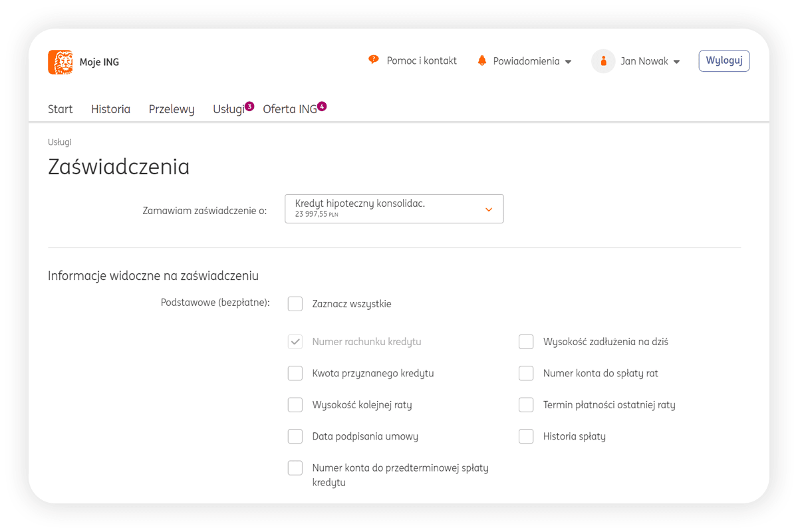Open the Przelewy tab
This screenshot has height=532, width=798.
click(172, 109)
